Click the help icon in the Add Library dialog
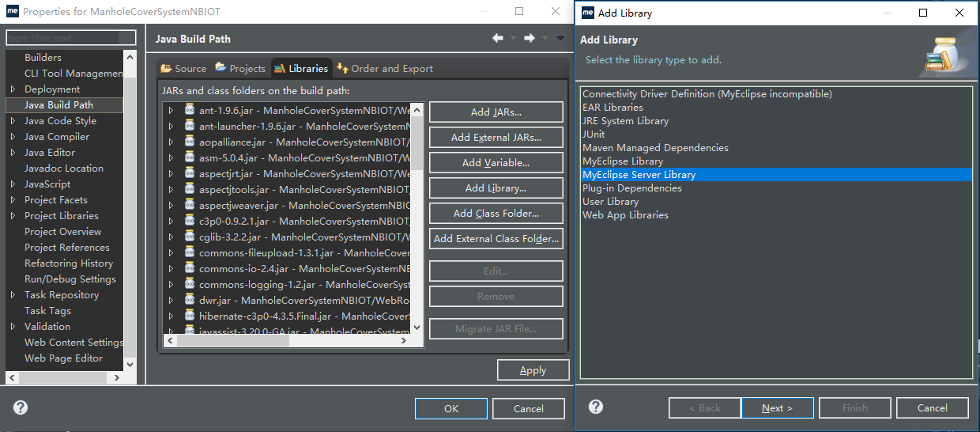The height and width of the screenshot is (432, 980). coord(596,407)
